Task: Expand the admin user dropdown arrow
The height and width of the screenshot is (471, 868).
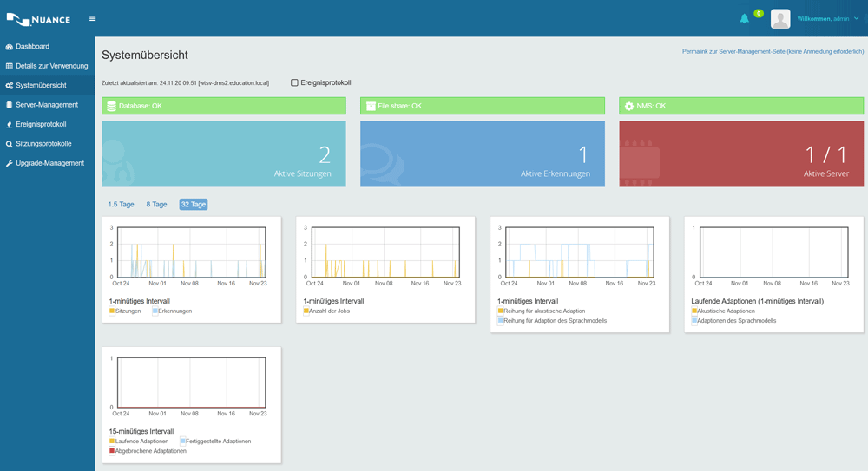Action: point(857,18)
